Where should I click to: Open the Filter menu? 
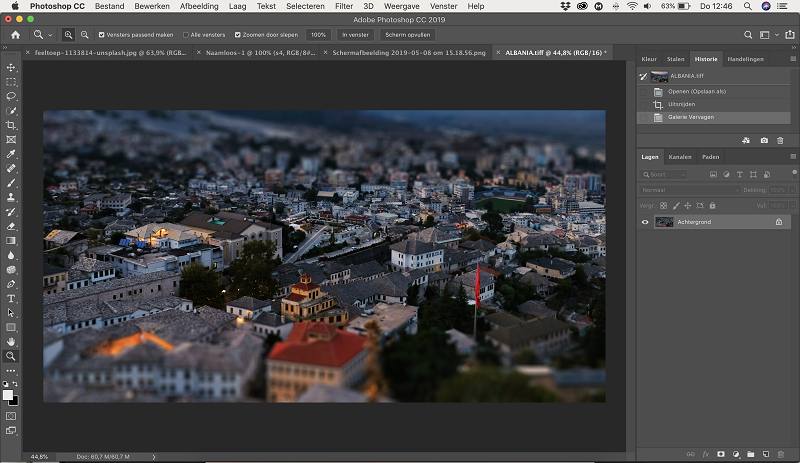343,6
